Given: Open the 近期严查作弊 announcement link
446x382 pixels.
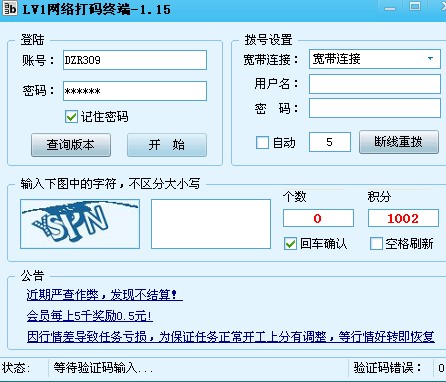Looking at the screenshot, I should tap(104, 295).
